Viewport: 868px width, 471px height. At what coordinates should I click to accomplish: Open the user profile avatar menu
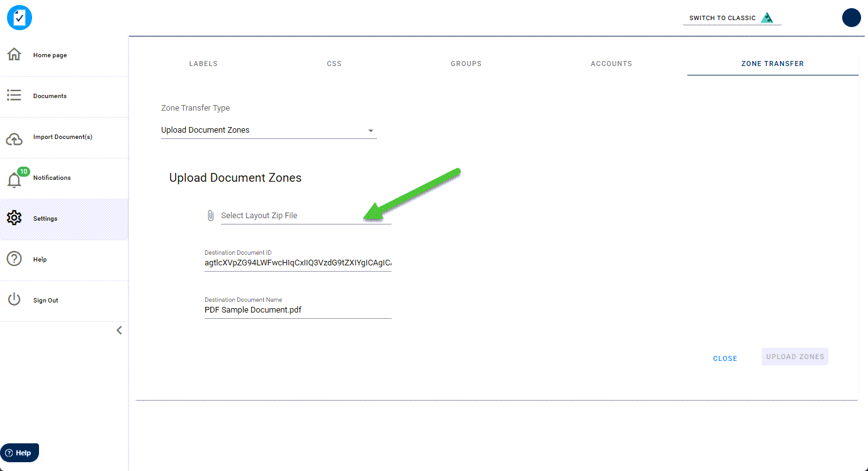(851, 18)
